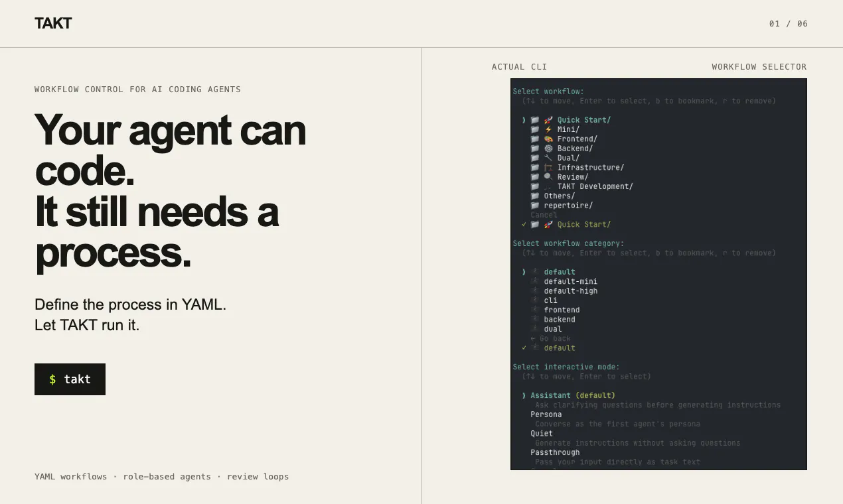Screen dimensions: 843x504
Task: Choose the 'Persona' interactive mode
Action: coord(546,414)
